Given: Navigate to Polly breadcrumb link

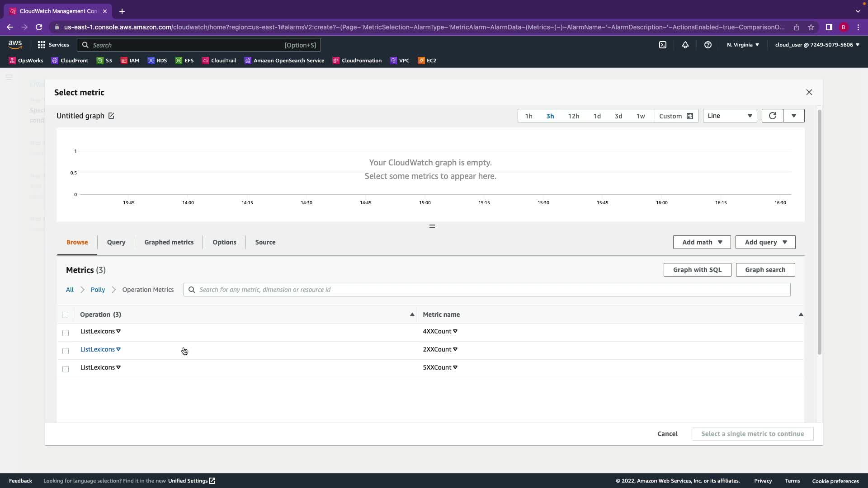Looking at the screenshot, I should (98, 290).
